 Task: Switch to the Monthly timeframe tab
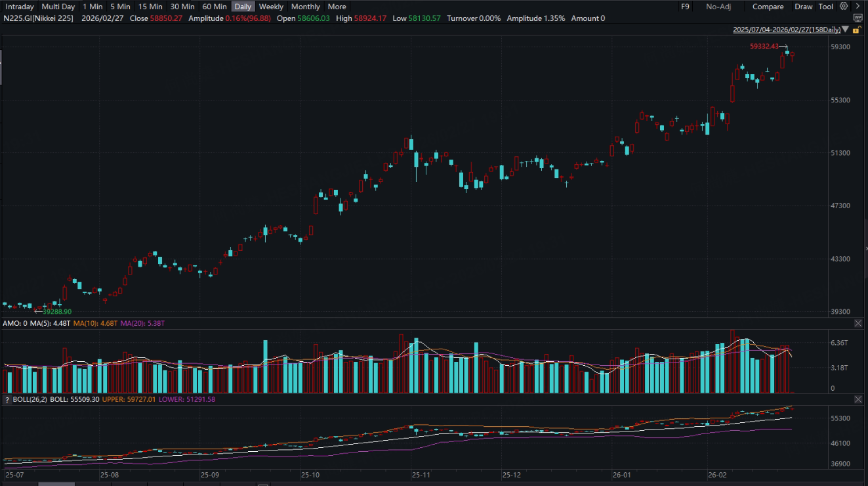click(x=306, y=7)
